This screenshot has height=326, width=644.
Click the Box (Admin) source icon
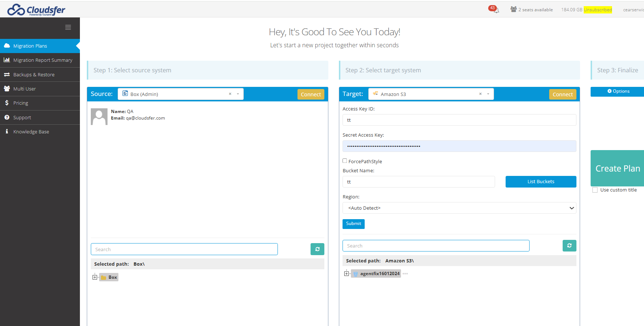(125, 93)
